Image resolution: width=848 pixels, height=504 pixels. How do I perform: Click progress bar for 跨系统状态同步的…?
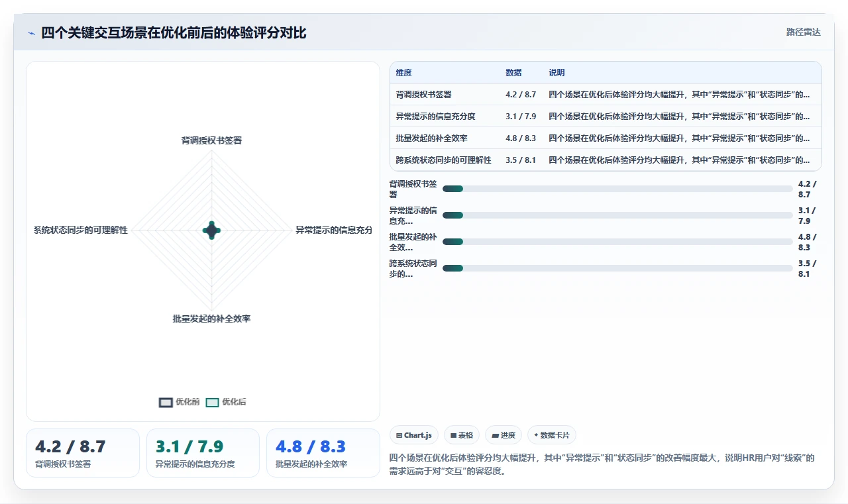(617, 268)
